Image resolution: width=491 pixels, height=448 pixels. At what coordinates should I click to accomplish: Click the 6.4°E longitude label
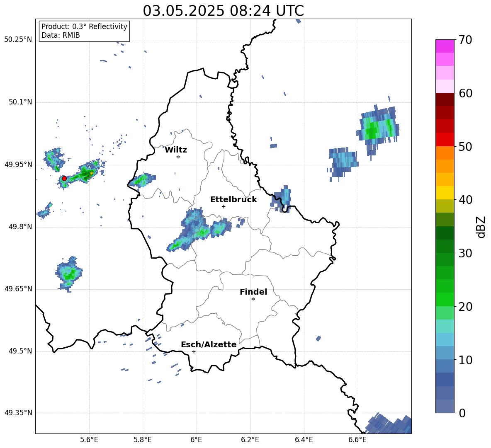click(304, 440)
